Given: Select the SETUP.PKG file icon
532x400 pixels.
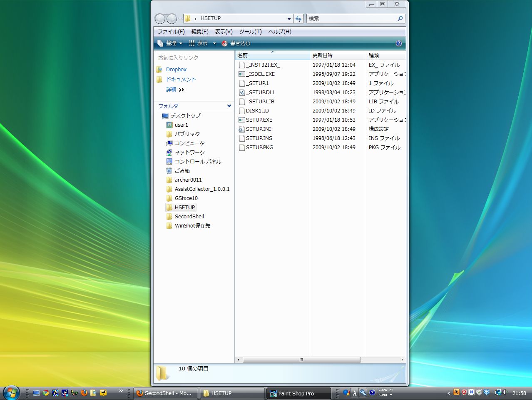Looking at the screenshot, I should point(242,147).
